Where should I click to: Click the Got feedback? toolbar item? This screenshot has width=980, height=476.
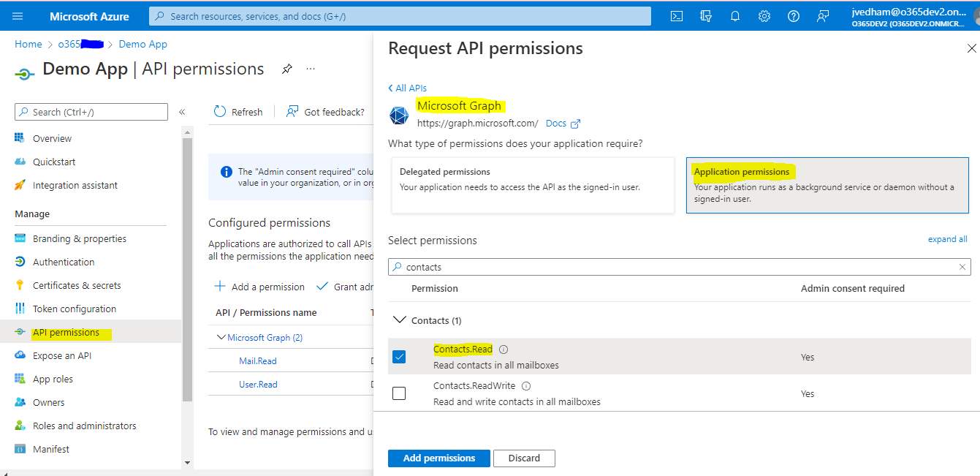pyautogui.click(x=325, y=112)
